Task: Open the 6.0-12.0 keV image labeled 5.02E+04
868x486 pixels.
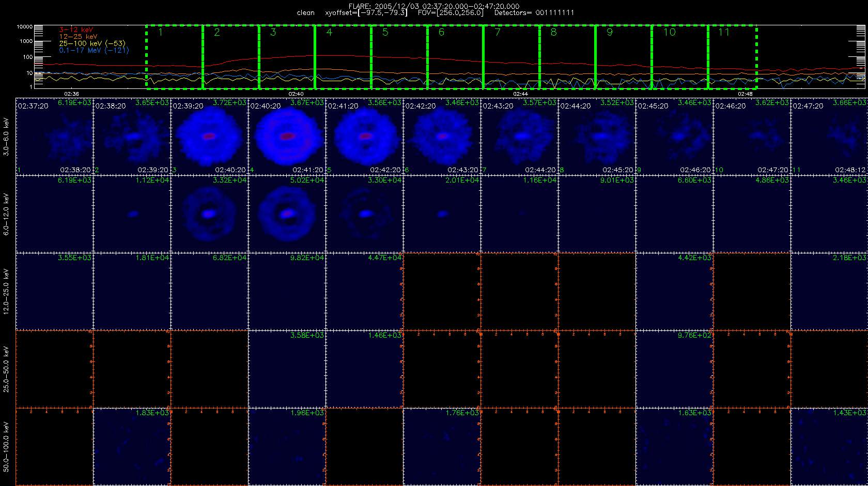Action: (287, 214)
